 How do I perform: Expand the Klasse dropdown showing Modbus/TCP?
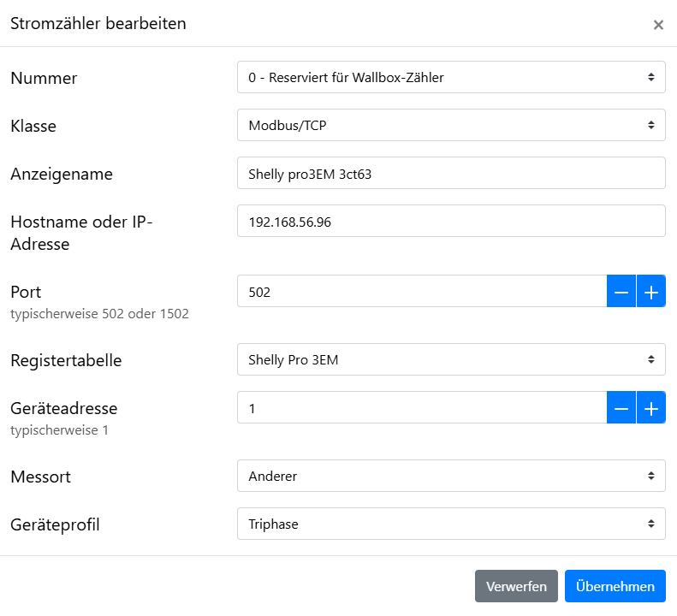450,125
